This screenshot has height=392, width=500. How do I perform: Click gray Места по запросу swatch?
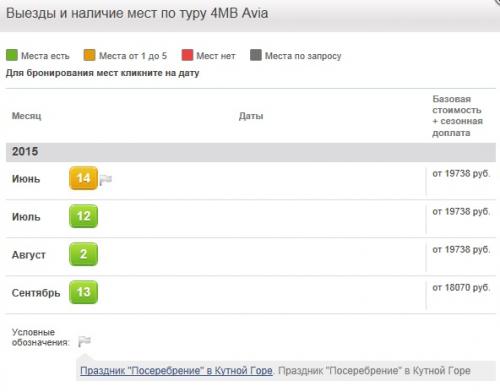(256, 55)
